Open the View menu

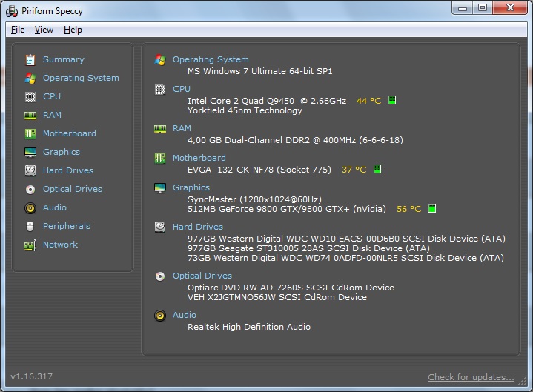click(44, 30)
